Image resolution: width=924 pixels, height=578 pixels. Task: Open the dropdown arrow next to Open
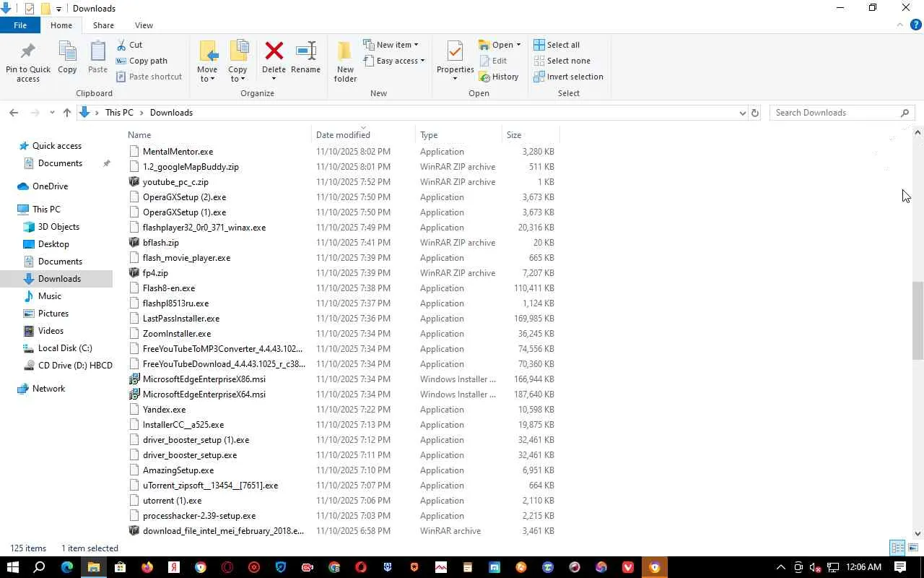(x=518, y=45)
